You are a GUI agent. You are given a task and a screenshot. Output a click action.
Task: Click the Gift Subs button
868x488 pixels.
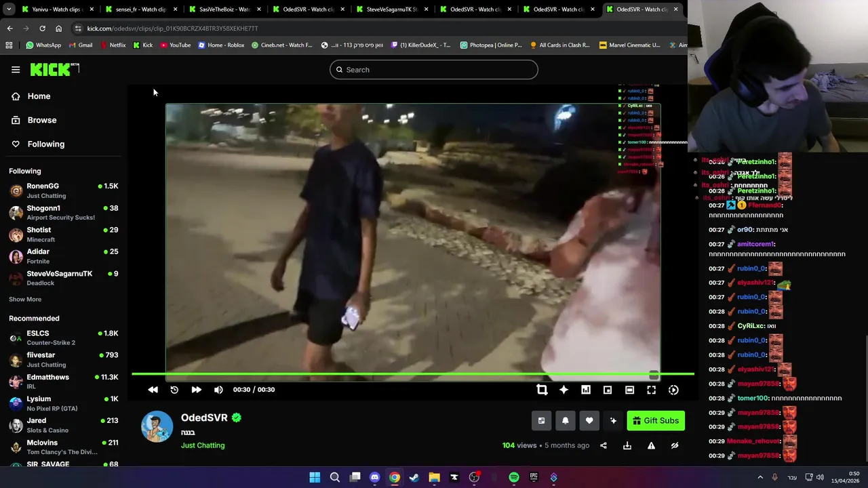coord(656,421)
